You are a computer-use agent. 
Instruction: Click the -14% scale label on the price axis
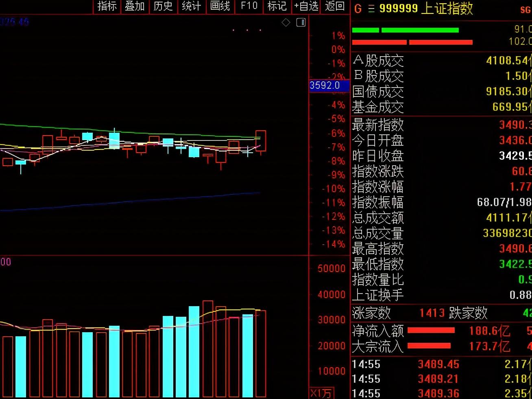click(x=334, y=244)
